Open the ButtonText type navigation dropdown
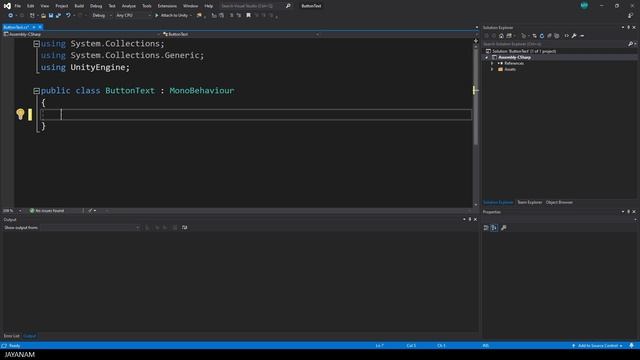The height and width of the screenshot is (360, 640). pos(241,34)
